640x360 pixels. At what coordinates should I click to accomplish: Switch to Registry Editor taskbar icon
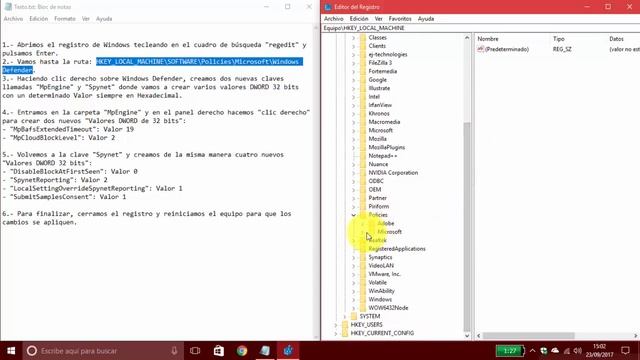[288, 351]
